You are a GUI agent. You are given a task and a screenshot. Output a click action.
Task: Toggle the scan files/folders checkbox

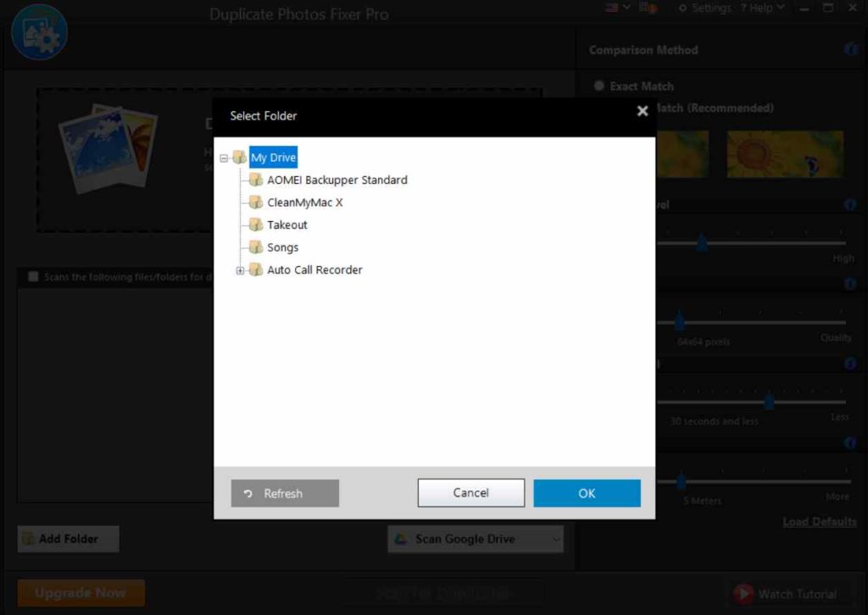click(x=33, y=276)
